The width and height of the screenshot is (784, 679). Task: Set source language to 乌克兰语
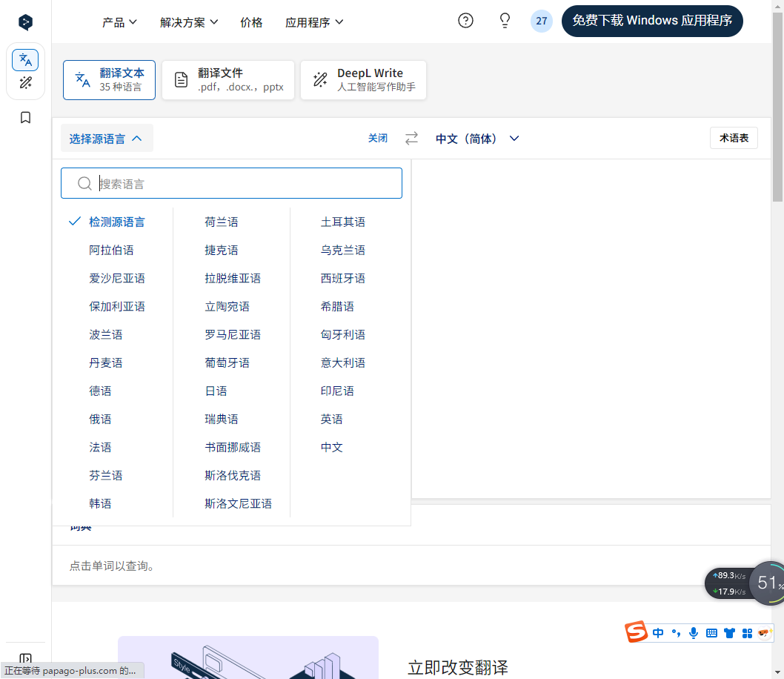(343, 250)
